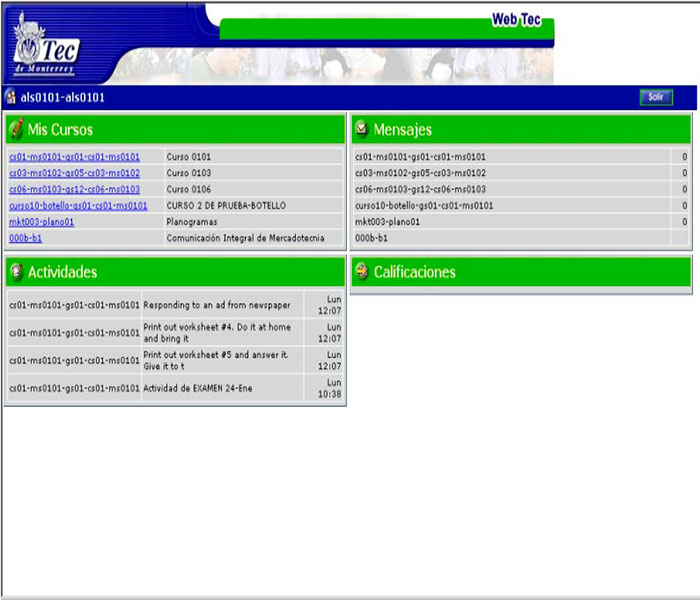Click curso10-botello-gs01-cs01-ms0101 in Mensajes

424,205
